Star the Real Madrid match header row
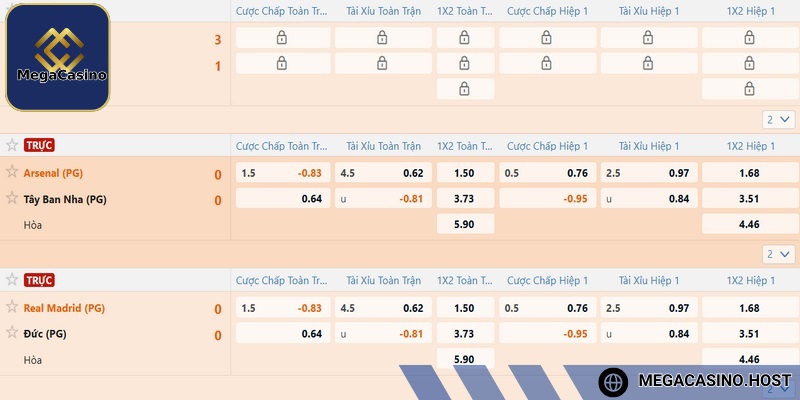Image resolution: width=800 pixels, height=400 pixels. click(x=12, y=280)
